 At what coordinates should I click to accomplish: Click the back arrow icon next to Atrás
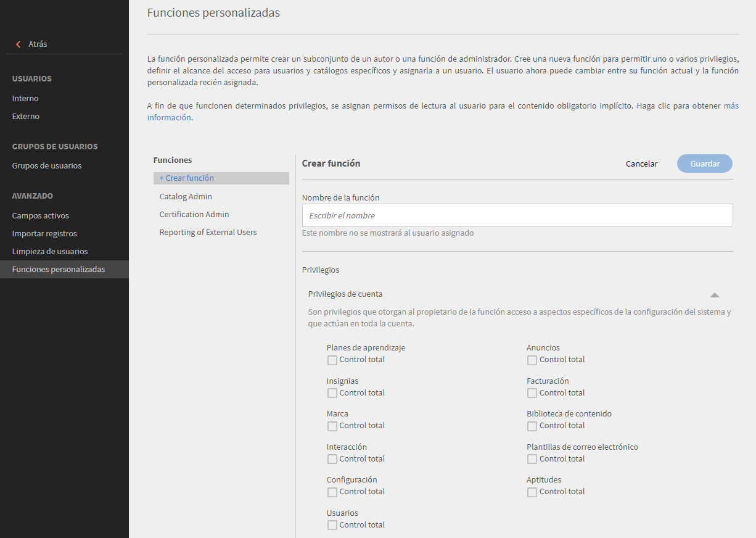click(18, 44)
